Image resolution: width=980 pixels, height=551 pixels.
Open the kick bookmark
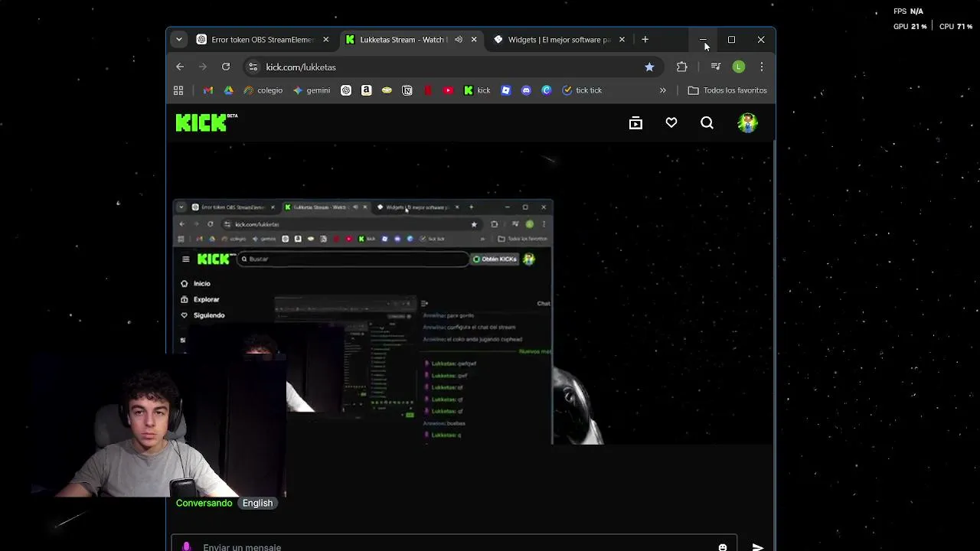pos(477,90)
